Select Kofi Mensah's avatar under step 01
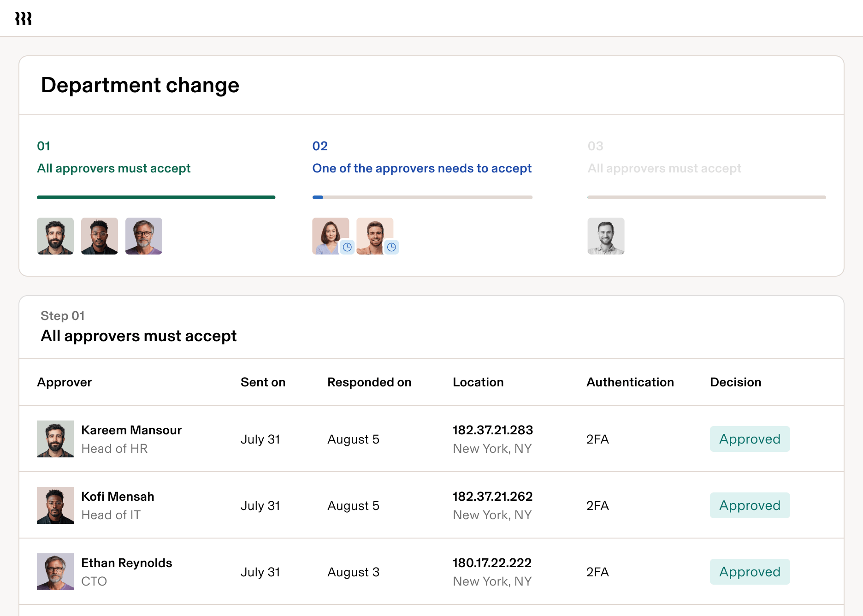Screen dimensions: 863x616 pos(99,236)
